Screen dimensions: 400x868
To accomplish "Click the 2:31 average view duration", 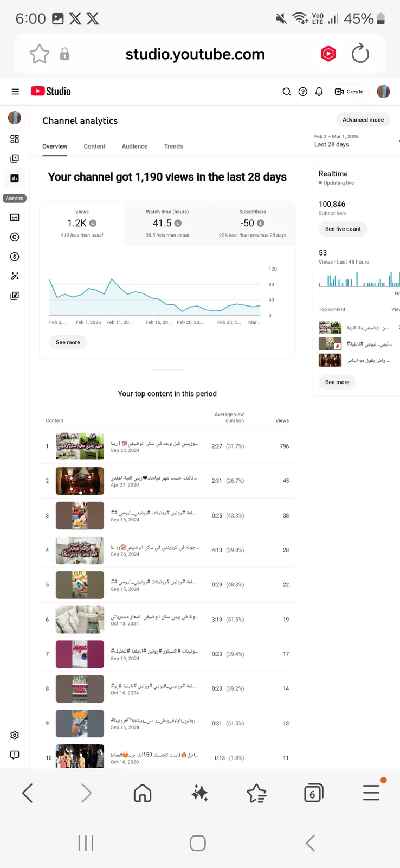I will click(217, 481).
